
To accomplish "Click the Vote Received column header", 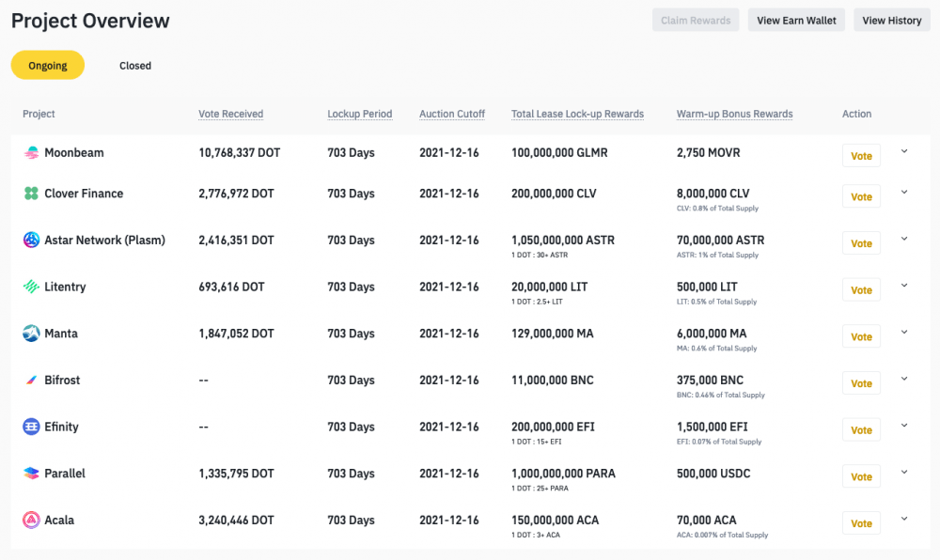I will tap(231, 114).
